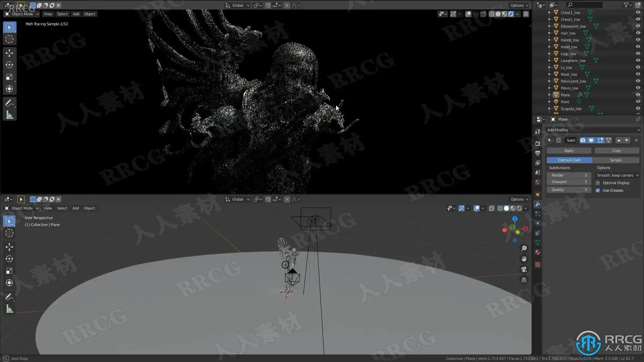The image size is (644, 362).
Task: Open the Add menu in lower viewport
Action: click(x=76, y=208)
